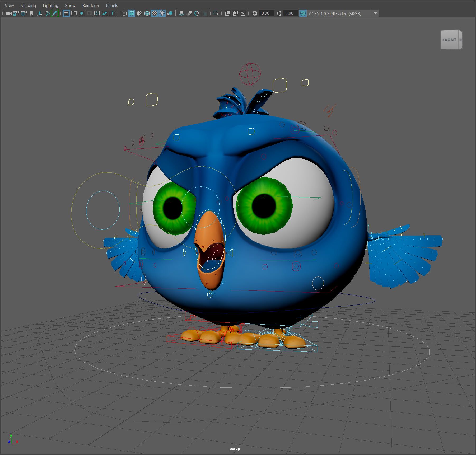Open the Shading menu

pyautogui.click(x=28, y=5)
